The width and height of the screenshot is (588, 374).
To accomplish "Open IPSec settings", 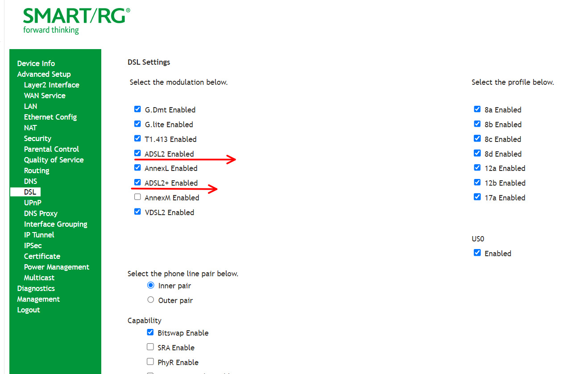I will [33, 245].
